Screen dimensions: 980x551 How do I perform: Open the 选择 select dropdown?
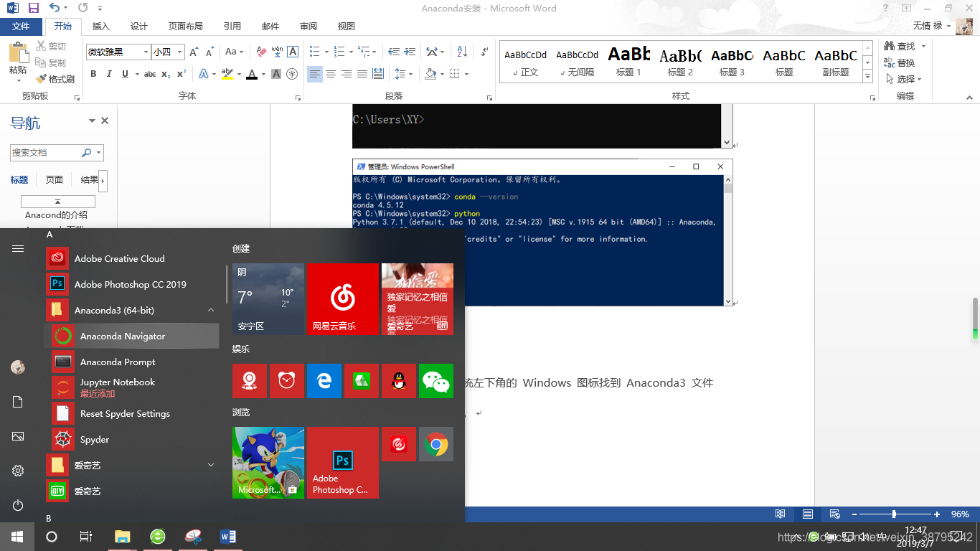tap(904, 79)
